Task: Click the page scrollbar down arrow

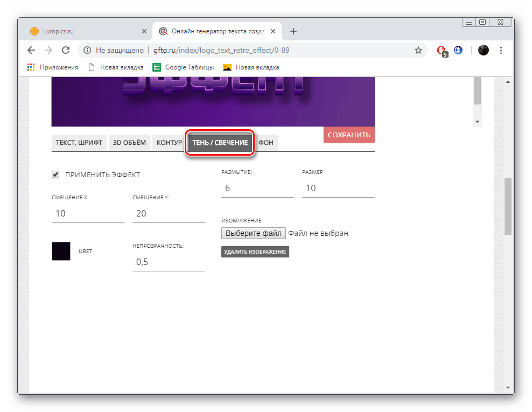Action: [x=508, y=387]
